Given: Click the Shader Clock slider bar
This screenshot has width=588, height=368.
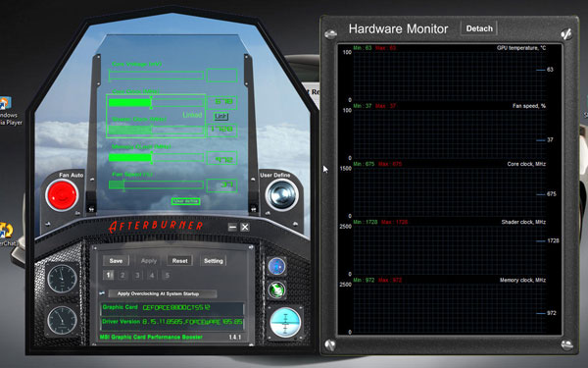Looking at the screenshot, I should 156,130.
